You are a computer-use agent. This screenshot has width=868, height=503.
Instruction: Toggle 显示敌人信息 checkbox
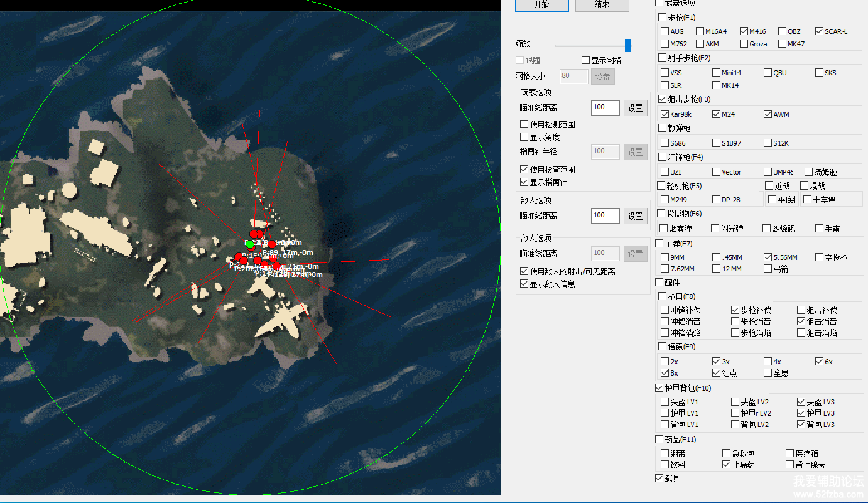pos(524,284)
